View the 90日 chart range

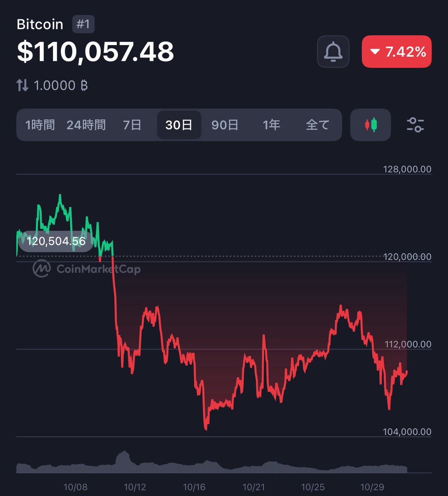pyautogui.click(x=225, y=125)
